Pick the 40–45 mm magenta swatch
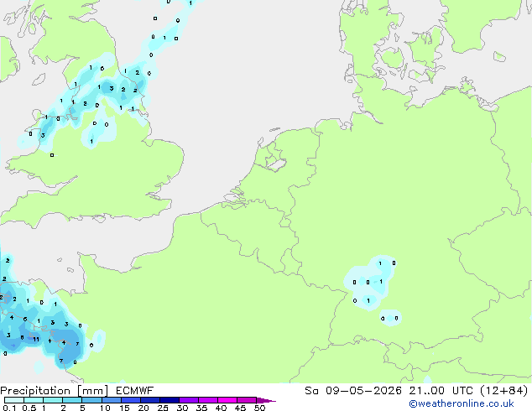 (x=227, y=400)
